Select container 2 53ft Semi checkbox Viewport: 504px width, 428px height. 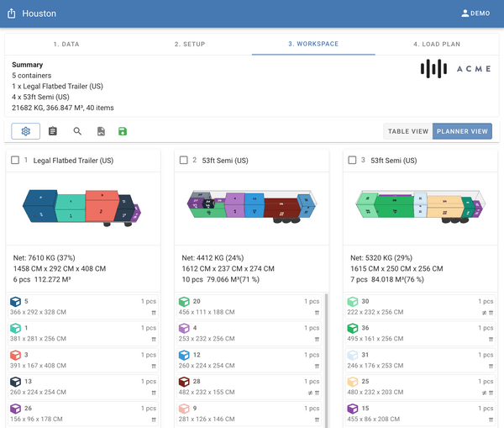pyautogui.click(x=184, y=161)
